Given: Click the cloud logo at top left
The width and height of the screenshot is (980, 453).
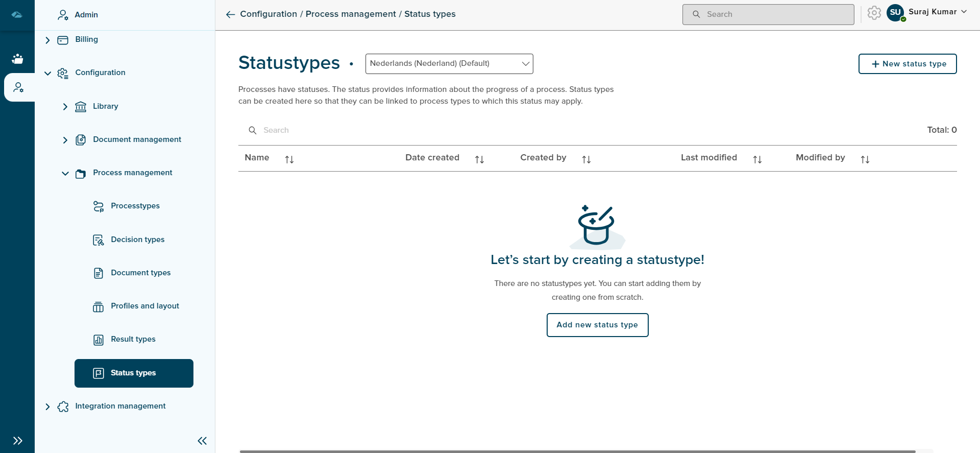Looking at the screenshot, I should (17, 15).
